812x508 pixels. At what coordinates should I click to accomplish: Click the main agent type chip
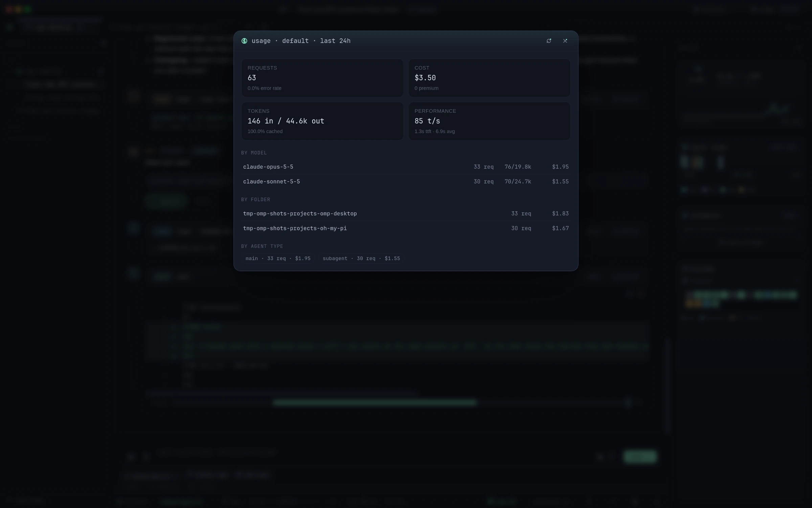(278, 258)
